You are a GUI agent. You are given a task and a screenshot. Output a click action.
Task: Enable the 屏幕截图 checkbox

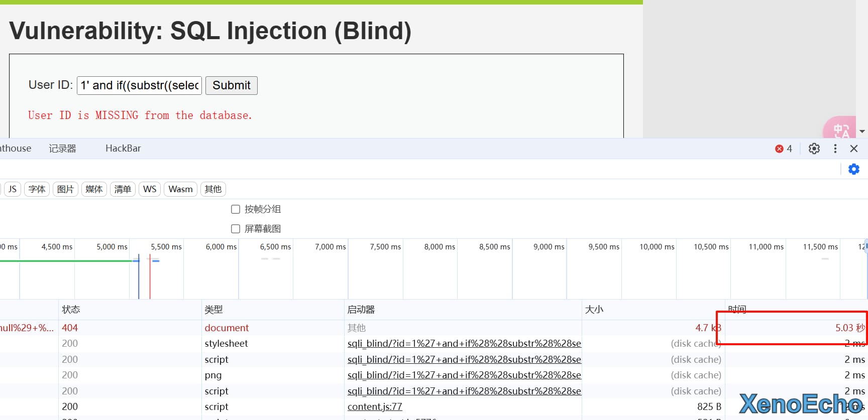236,229
